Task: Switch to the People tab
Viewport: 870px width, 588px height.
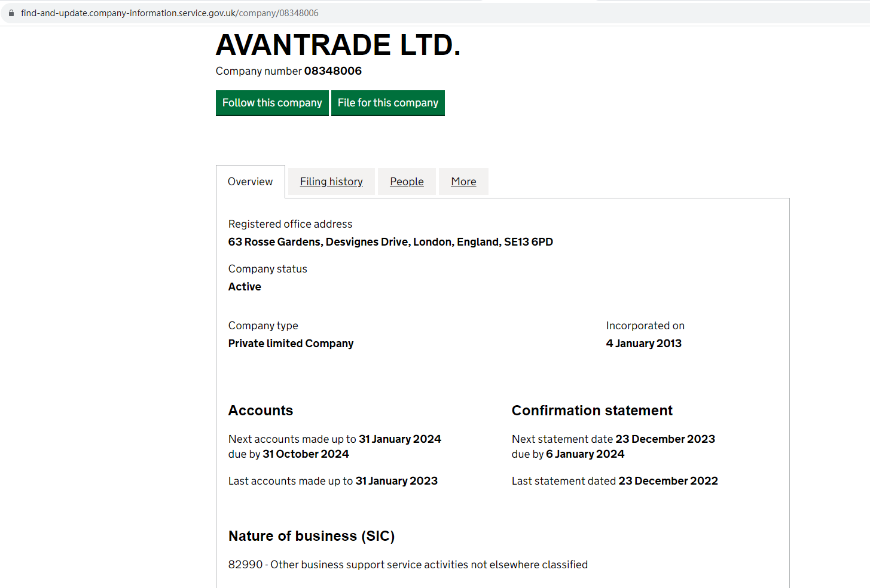Action: 407,182
